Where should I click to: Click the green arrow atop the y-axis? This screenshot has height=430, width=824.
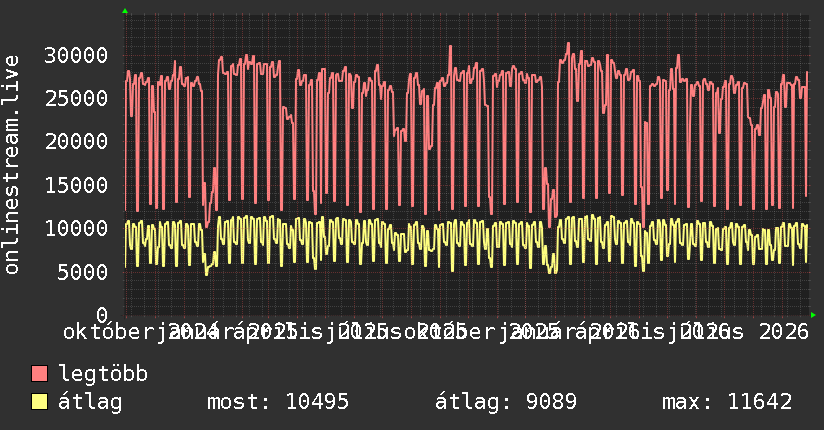click(125, 11)
